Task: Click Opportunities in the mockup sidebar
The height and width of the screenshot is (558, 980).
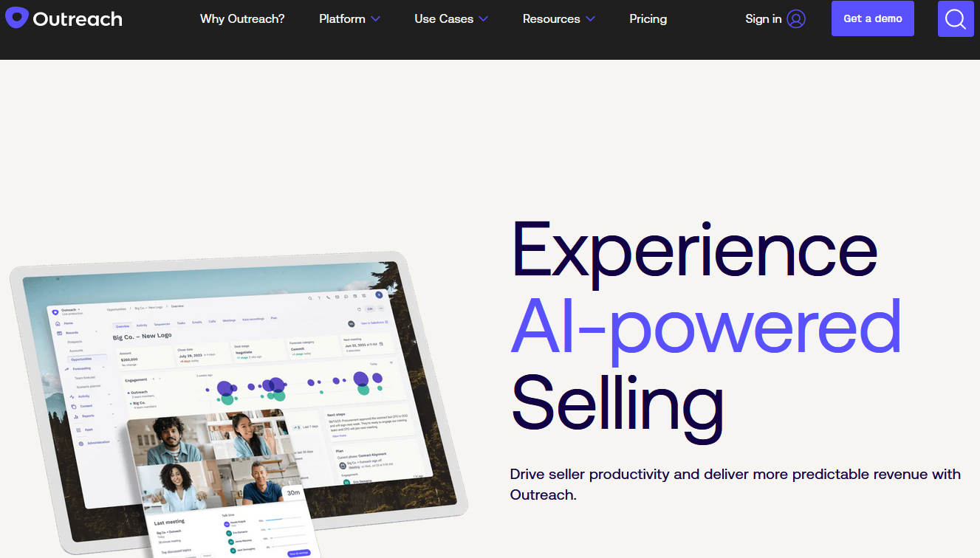Action: pyautogui.click(x=81, y=359)
